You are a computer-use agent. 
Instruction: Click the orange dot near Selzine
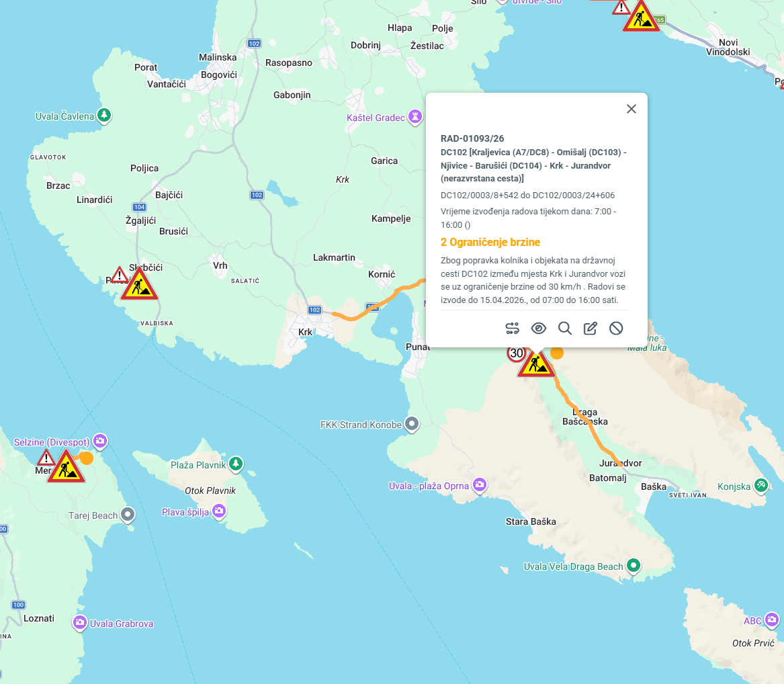[x=87, y=458]
